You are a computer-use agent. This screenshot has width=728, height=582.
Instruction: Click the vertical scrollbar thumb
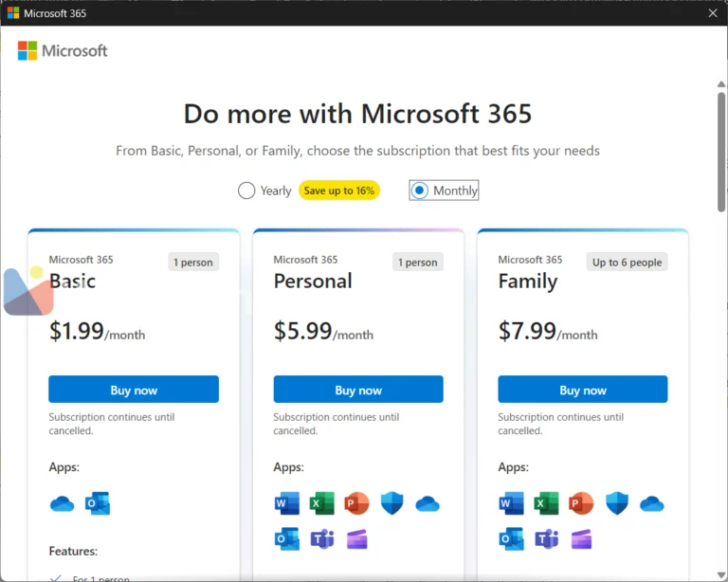[721, 153]
